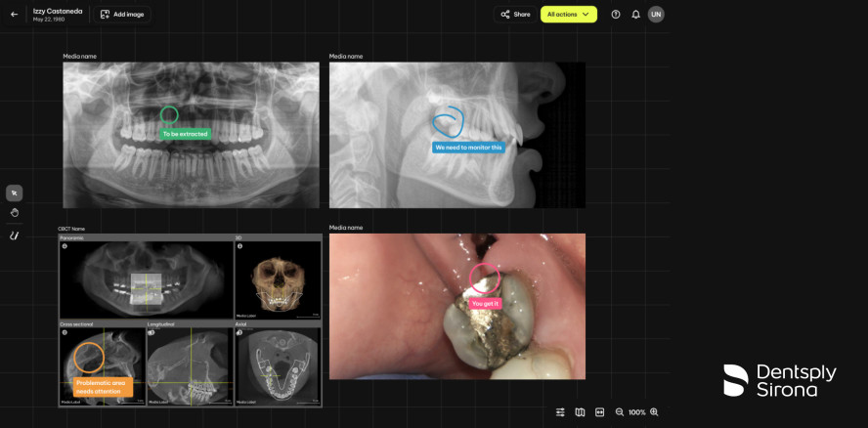Viewport: 868px width, 428px height.
Task: Expand the All actions dropdown
Action: point(569,15)
